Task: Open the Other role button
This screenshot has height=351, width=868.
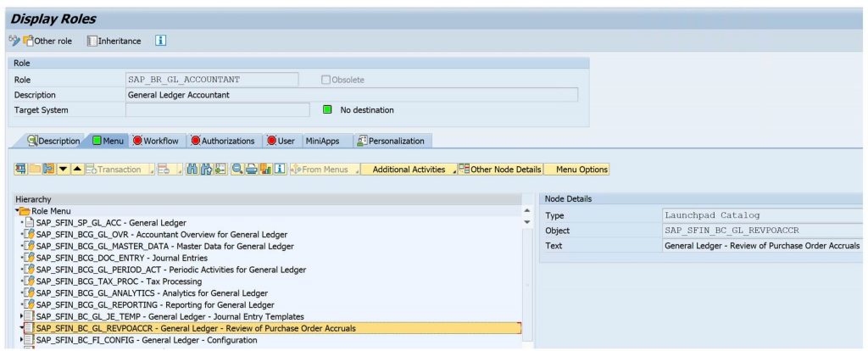Action: 48,41
